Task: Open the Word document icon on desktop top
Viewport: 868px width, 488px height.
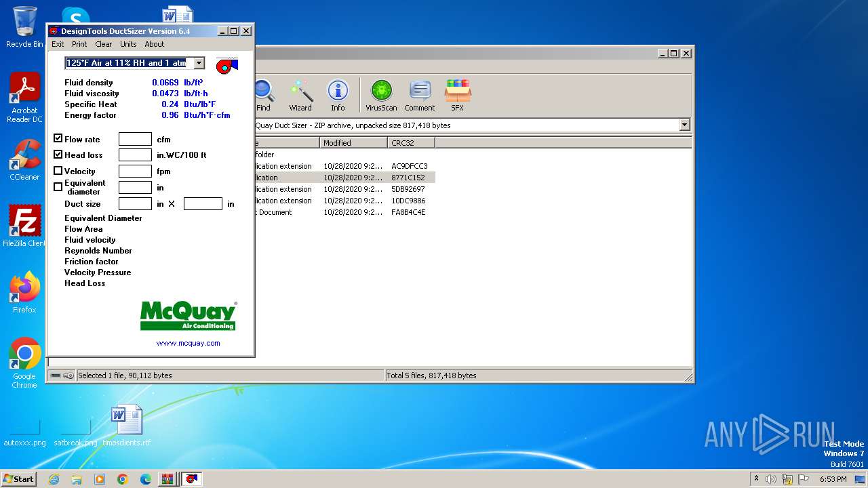Action: pyautogui.click(x=178, y=15)
